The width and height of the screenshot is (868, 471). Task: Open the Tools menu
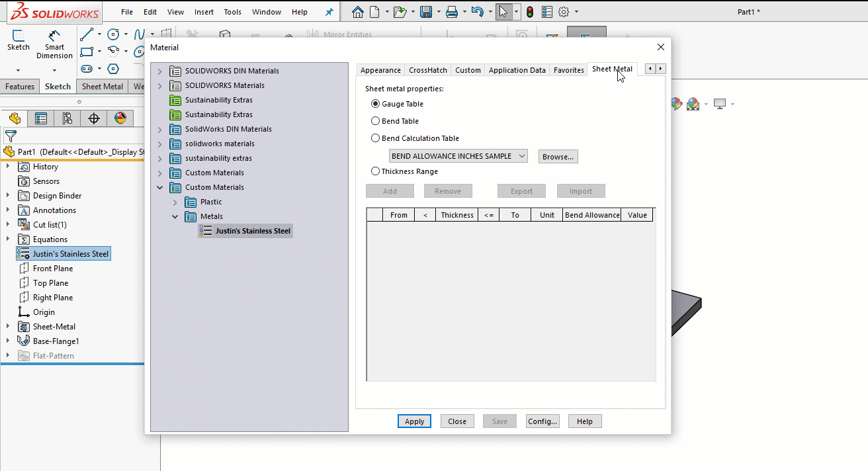point(232,12)
